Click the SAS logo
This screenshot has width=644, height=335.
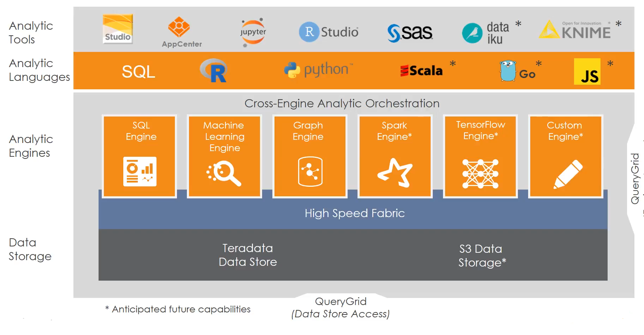click(x=410, y=33)
